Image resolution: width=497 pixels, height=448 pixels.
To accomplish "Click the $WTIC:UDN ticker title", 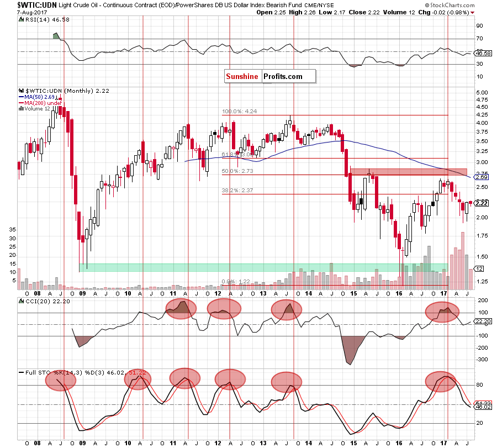I will 37,5.
